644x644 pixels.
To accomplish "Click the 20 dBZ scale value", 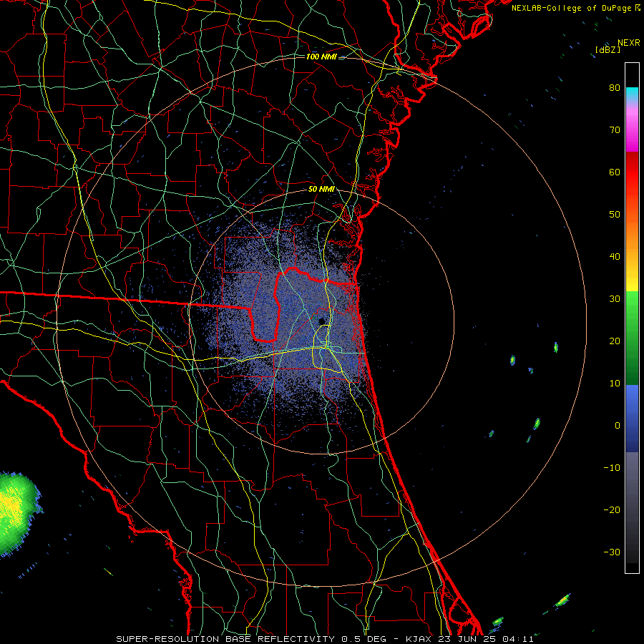I will (x=615, y=341).
